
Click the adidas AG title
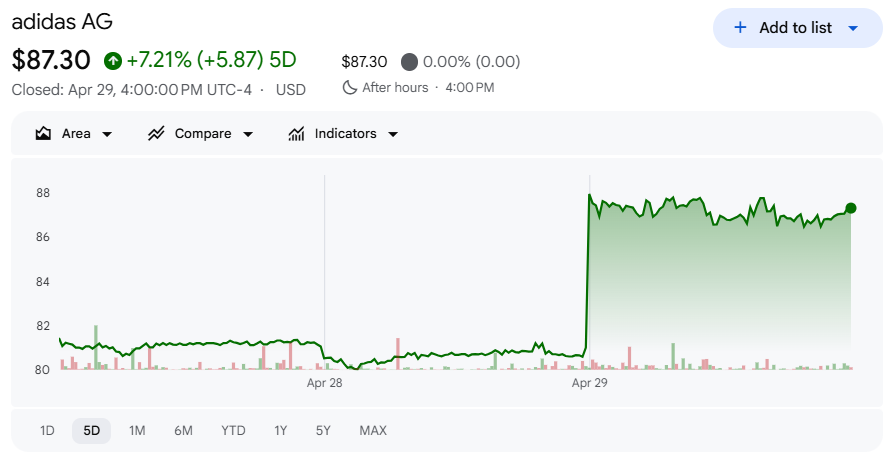pyautogui.click(x=62, y=22)
